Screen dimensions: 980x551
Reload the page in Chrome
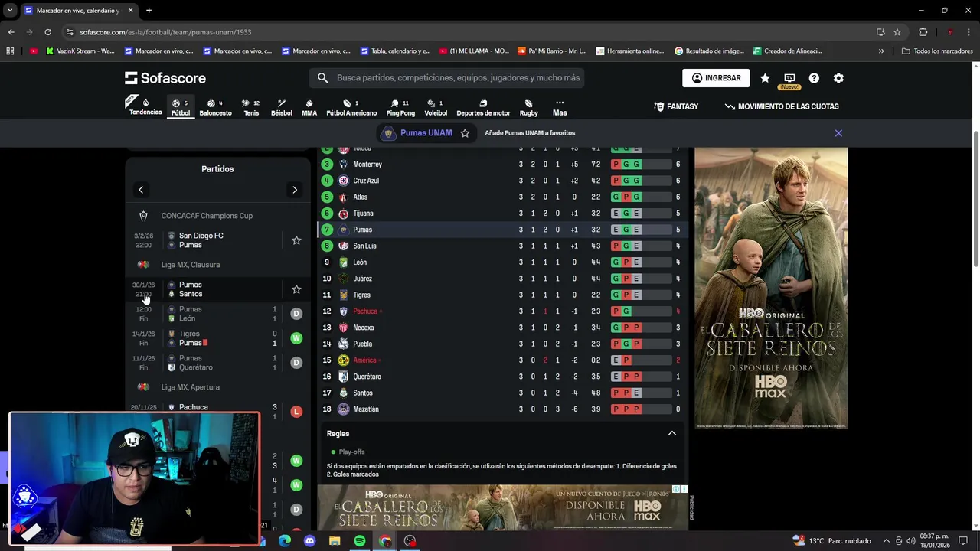(47, 32)
